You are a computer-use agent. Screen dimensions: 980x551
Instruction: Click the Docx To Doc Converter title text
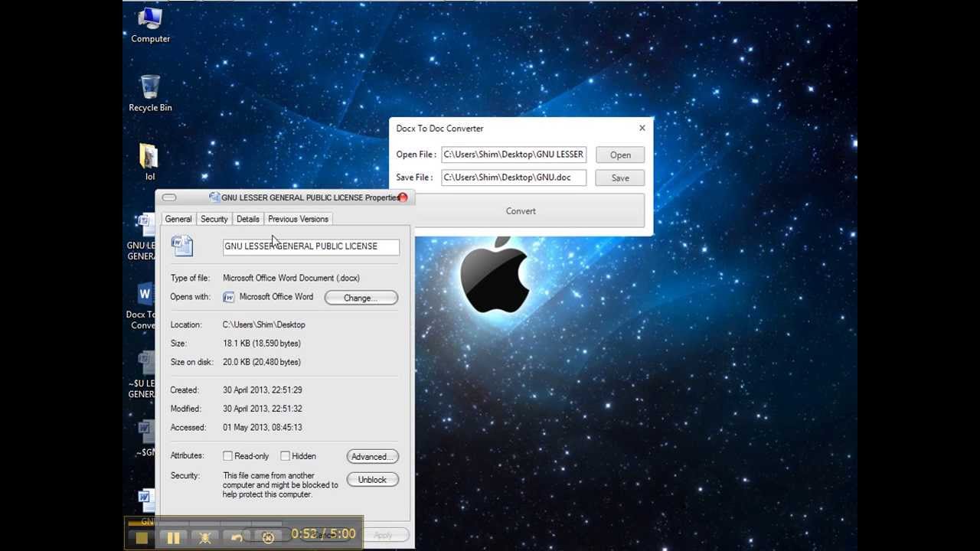(439, 129)
